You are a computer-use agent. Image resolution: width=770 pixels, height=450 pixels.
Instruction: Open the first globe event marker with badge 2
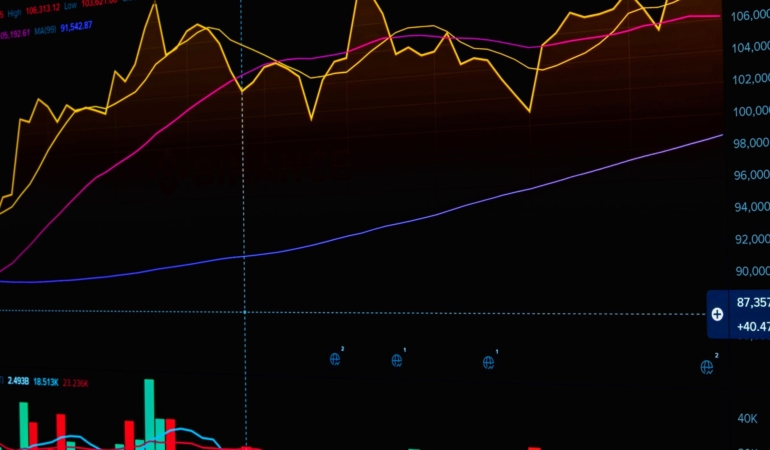[335, 359]
